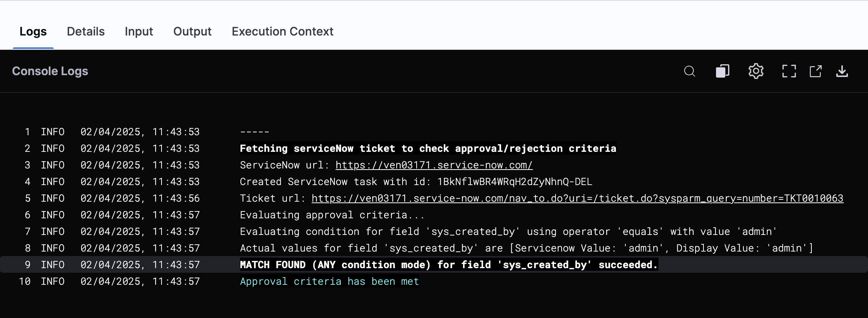The width and height of the screenshot is (868, 318).
Task: Copy console logs to clipboard
Action: tap(722, 71)
